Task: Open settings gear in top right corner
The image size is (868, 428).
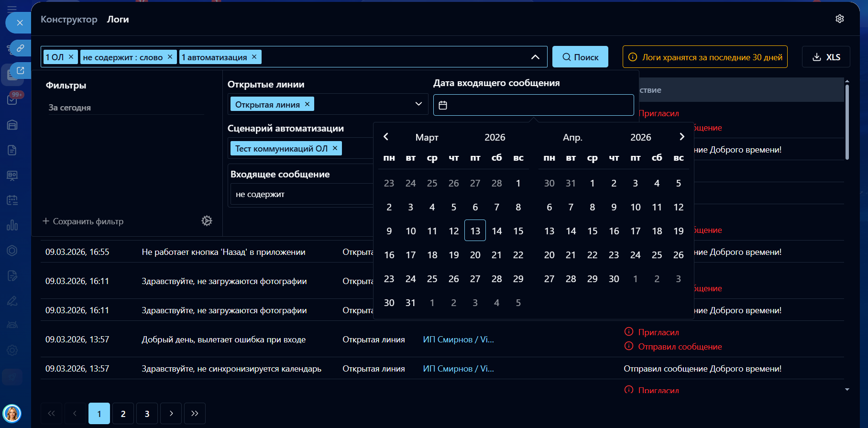Action: point(839,19)
